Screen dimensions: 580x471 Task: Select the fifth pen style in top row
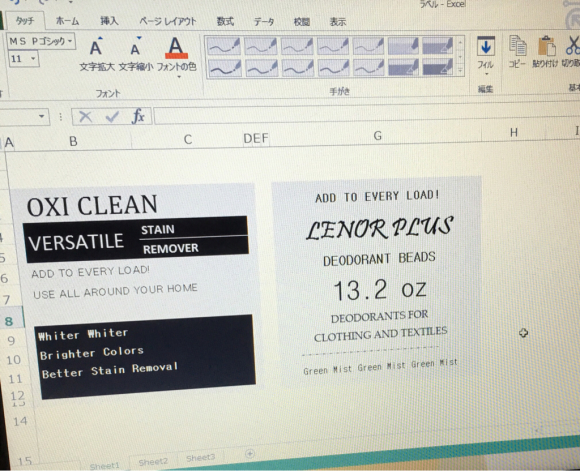click(368, 46)
